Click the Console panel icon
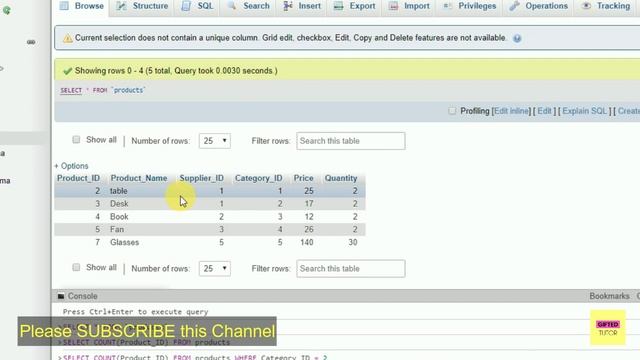640x360 pixels. click(61, 296)
